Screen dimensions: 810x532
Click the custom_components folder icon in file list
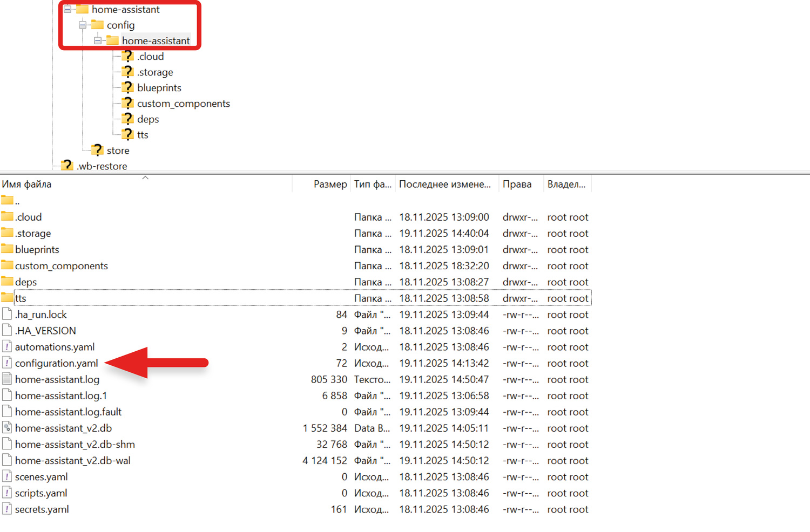click(7, 265)
